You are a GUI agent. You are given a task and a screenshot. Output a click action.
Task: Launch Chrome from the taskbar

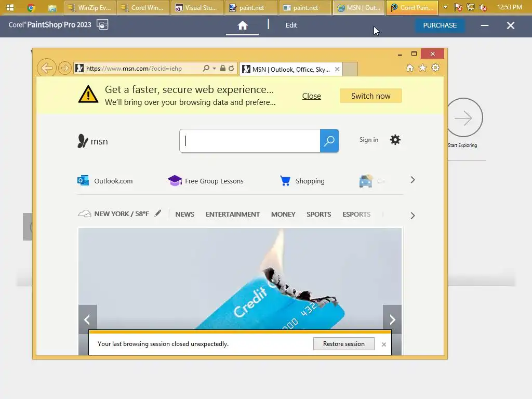[x=31, y=7]
